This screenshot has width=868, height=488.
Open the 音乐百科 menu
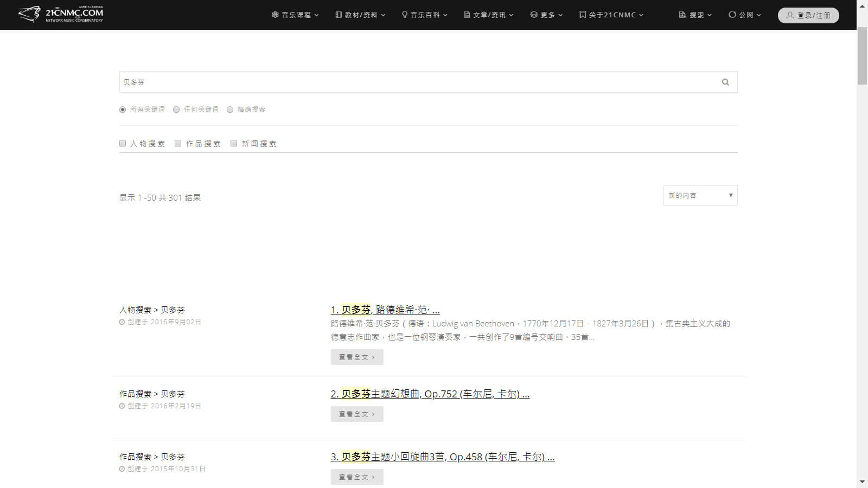[425, 15]
